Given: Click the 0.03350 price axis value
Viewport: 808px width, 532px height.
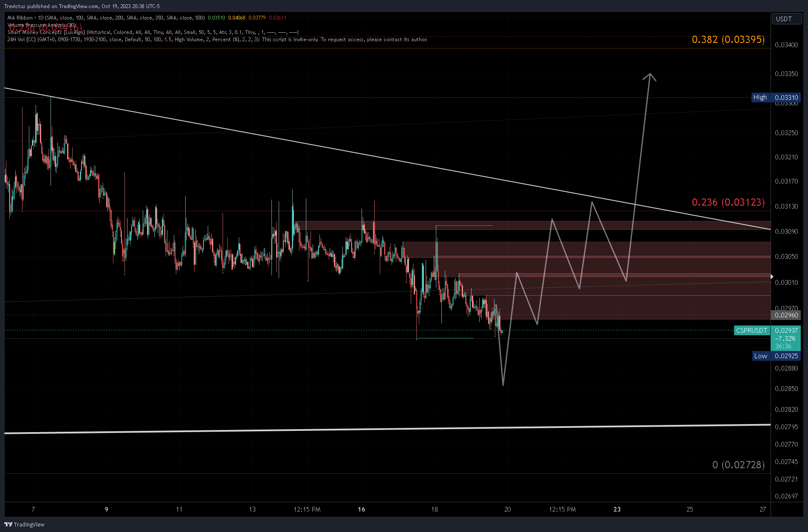Looking at the screenshot, I should pos(786,74).
